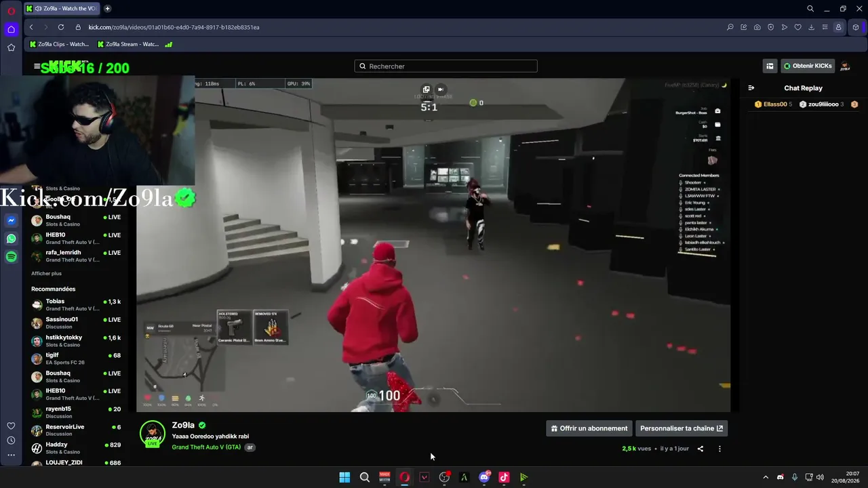
Task: Open ReservoirLive recommended channel
Action: (76, 430)
